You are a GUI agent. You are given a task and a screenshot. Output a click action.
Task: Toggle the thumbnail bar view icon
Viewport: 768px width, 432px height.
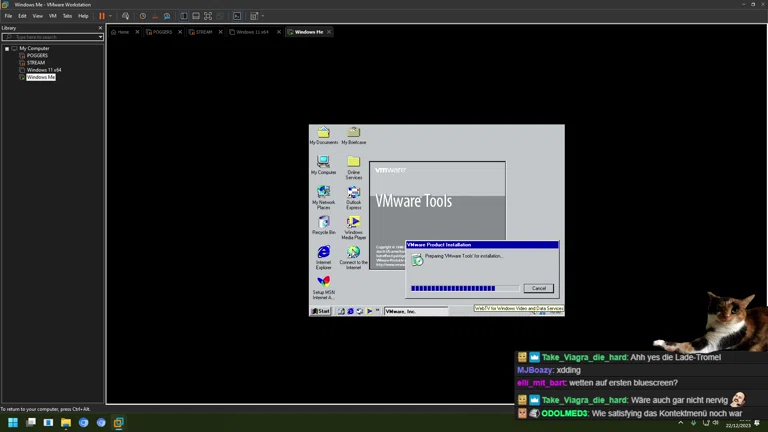point(196,16)
